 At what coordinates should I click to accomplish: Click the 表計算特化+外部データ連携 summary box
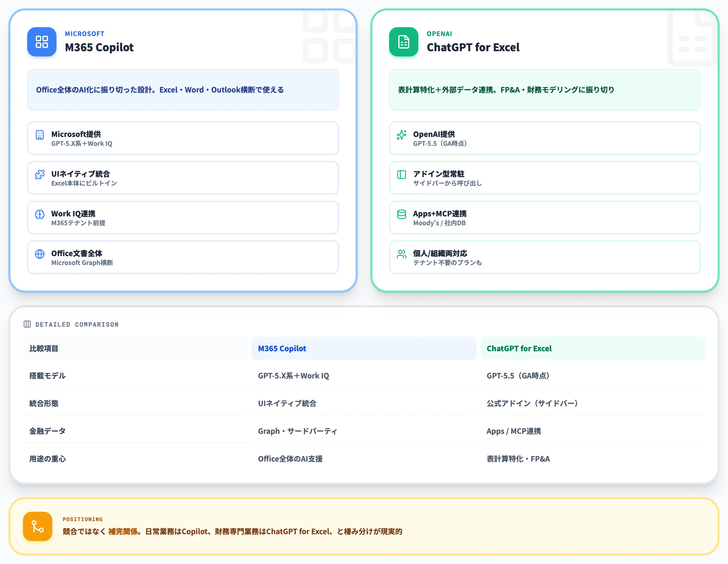pos(545,90)
